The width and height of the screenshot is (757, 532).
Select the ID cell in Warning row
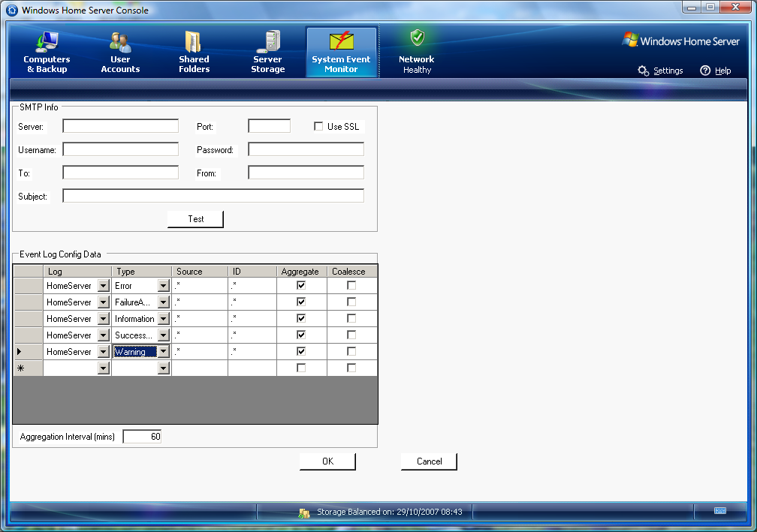click(x=252, y=352)
